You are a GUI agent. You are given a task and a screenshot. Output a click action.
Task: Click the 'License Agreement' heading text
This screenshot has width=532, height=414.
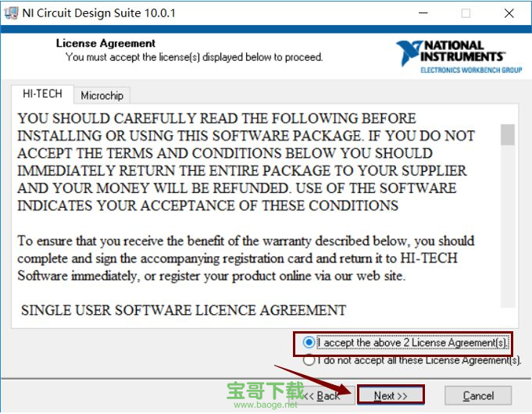tap(105, 44)
